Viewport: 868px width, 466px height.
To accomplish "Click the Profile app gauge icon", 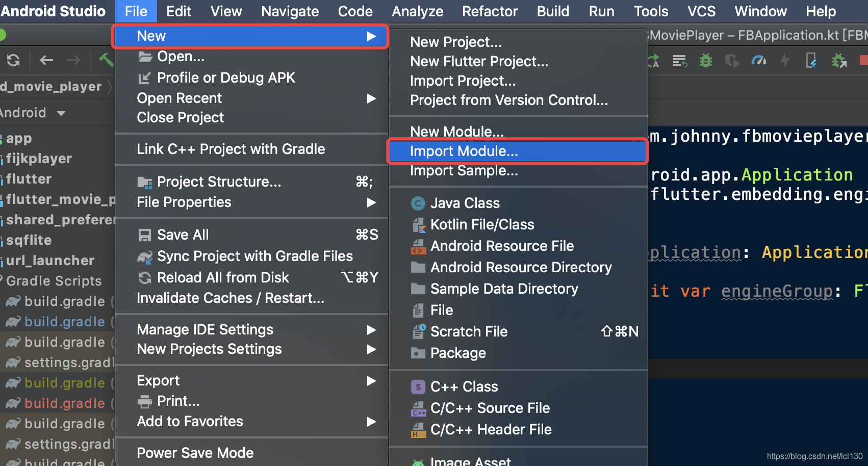I will [759, 61].
